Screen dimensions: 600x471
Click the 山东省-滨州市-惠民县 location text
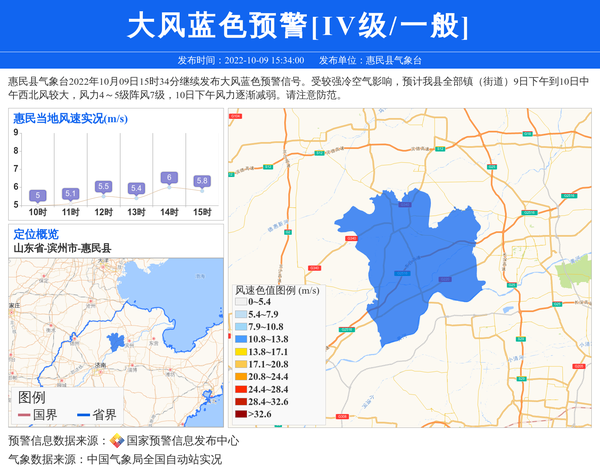(x=62, y=247)
